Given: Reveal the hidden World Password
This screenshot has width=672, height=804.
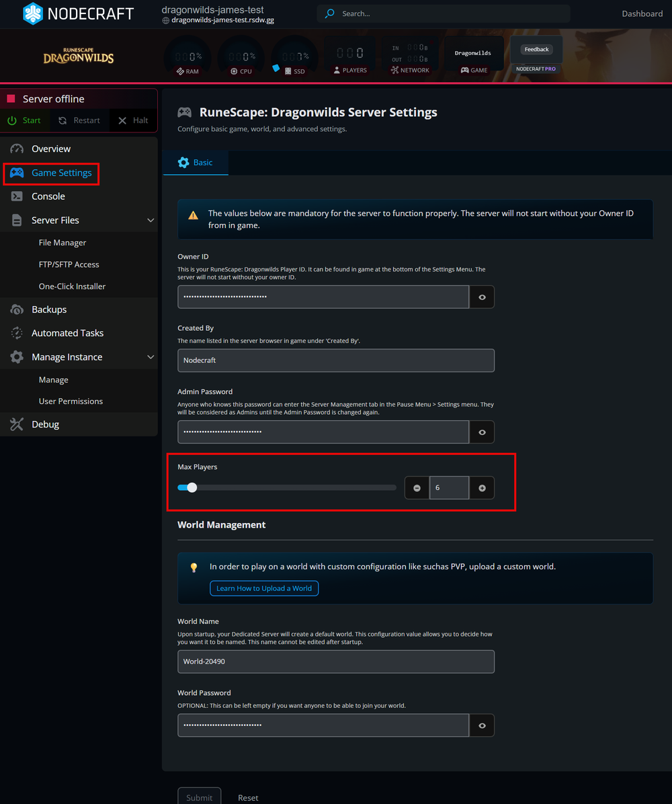Looking at the screenshot, I should pyautogui.click(x=482, y=725).
